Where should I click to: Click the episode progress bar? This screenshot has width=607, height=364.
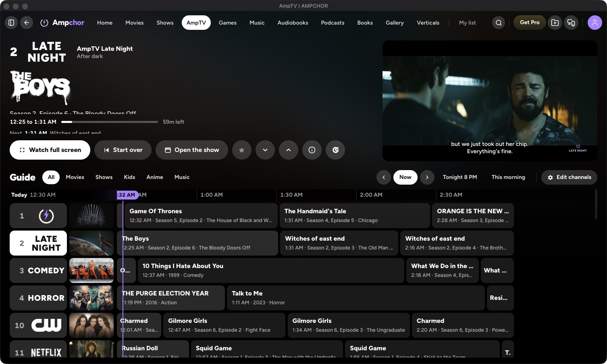(x=110, y=122)
